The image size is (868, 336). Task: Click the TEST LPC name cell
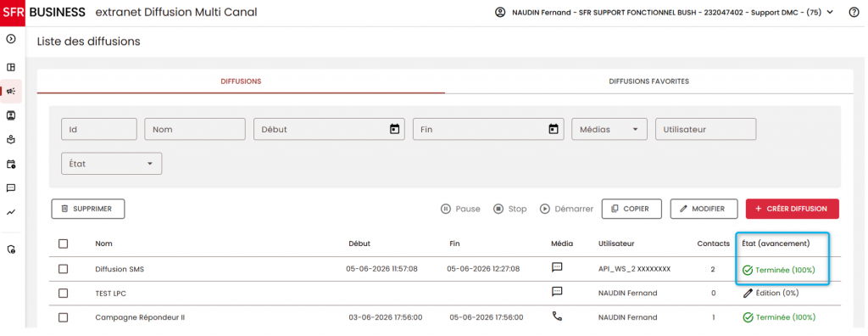(x=111, y=294)
